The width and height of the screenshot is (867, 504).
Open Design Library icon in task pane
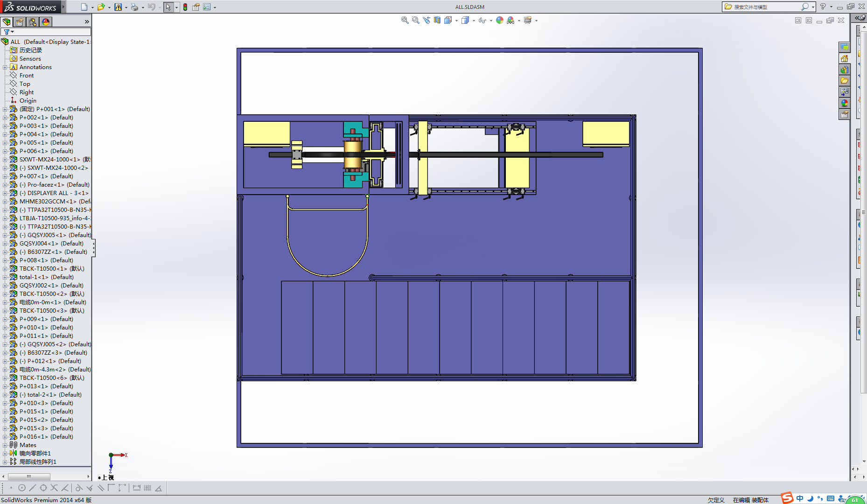[844, 70]
